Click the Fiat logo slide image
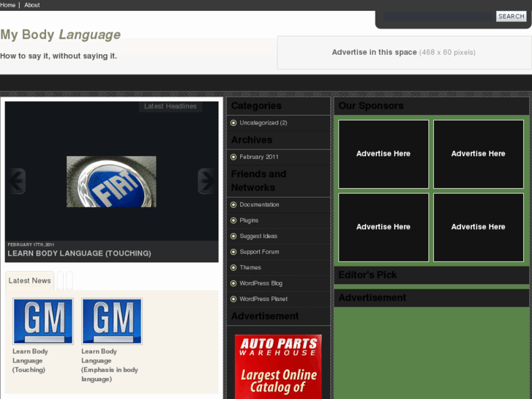 tap(111, 182)
